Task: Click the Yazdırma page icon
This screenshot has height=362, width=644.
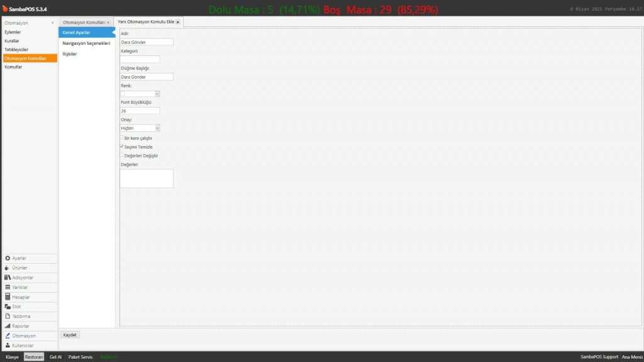Action: (8, 316)
